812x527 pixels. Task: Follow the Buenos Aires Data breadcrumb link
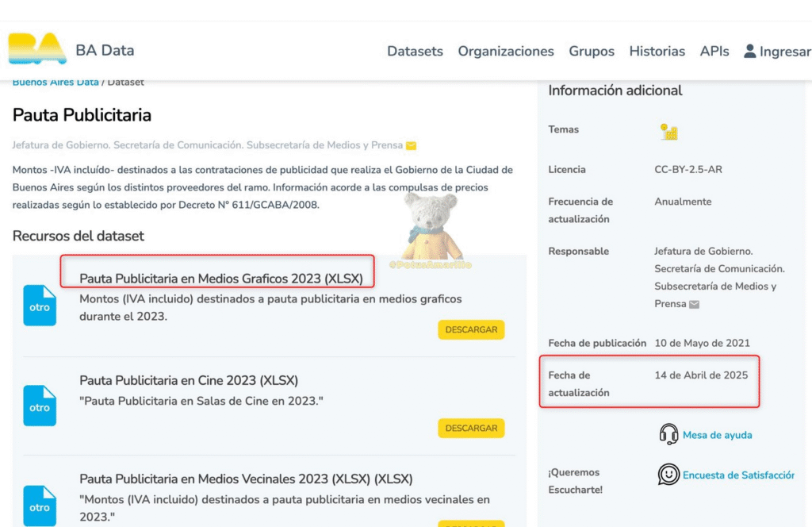click(56, 82)
